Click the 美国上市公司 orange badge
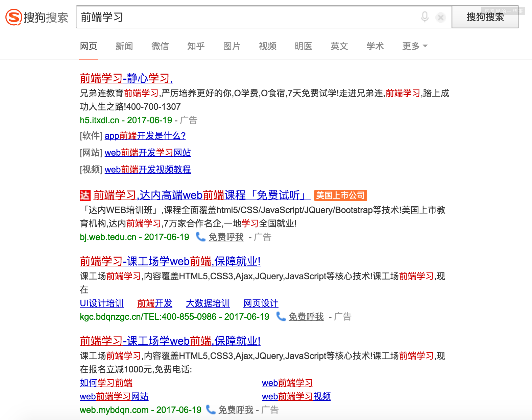 pyautogui.click(x=340, y=195)
